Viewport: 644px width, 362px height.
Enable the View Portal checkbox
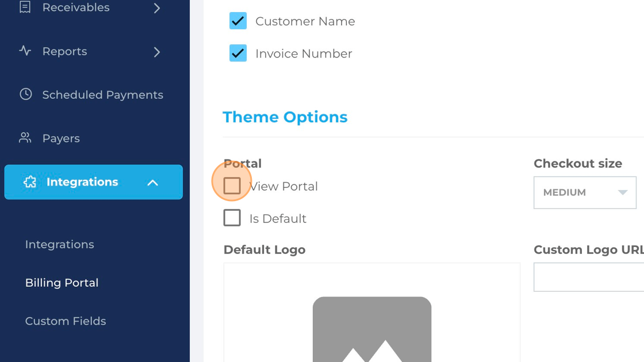[x=232, y=186]
